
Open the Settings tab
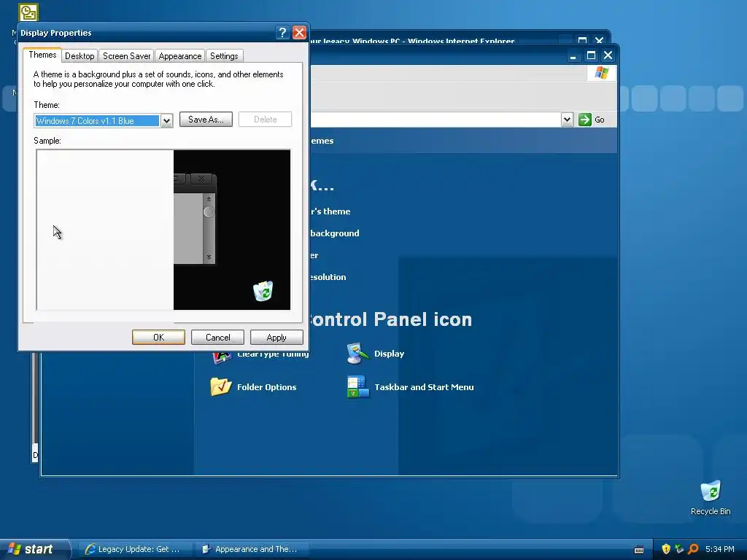pos(224,56)
